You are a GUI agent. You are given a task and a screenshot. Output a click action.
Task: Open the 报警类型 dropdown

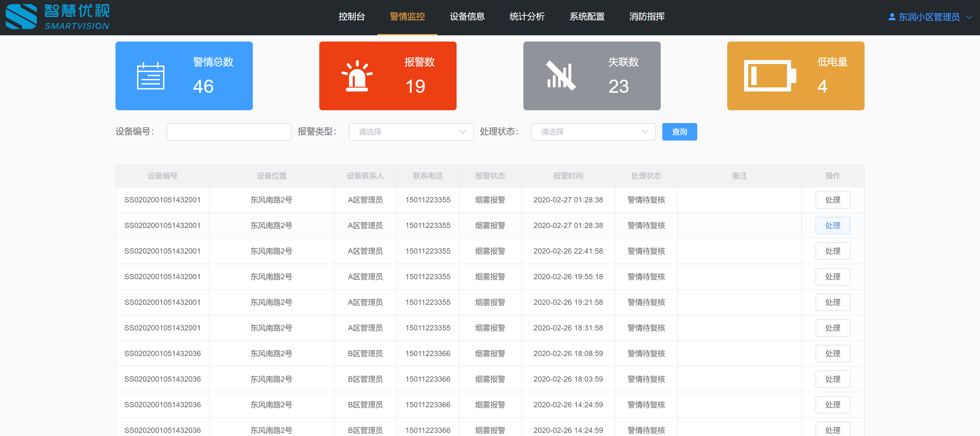click(x=411, y=132)
